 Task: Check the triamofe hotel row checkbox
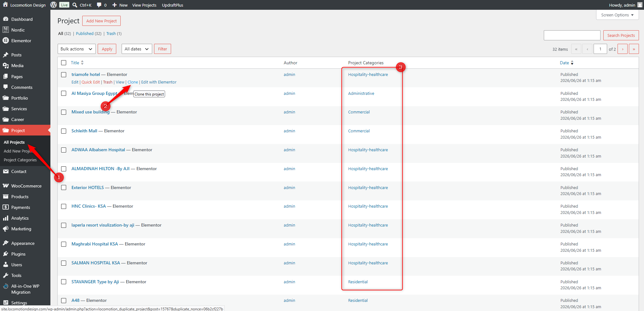pyautogui.click(x=64, y=75)
